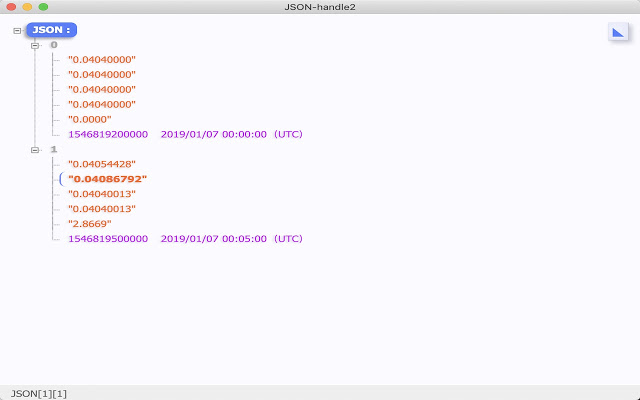Image resolution: width=640 pixels, height=400 pixels.
Task: Click the 1546819500000 timestamp value
Action: coord(108,239)
